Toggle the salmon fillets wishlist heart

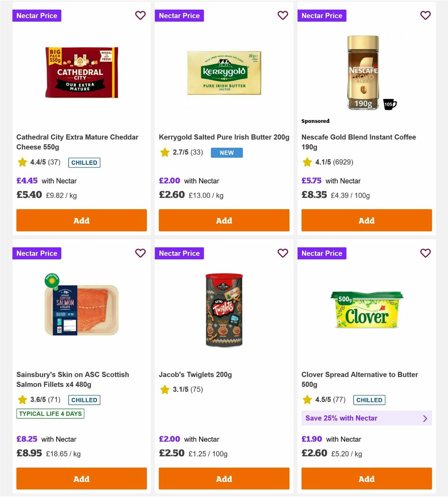(x=140, y=253)
